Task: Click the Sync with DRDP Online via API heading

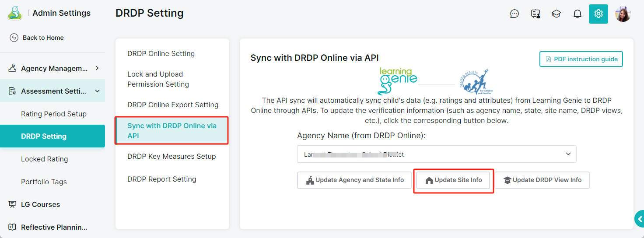Action: coord(315,58)
